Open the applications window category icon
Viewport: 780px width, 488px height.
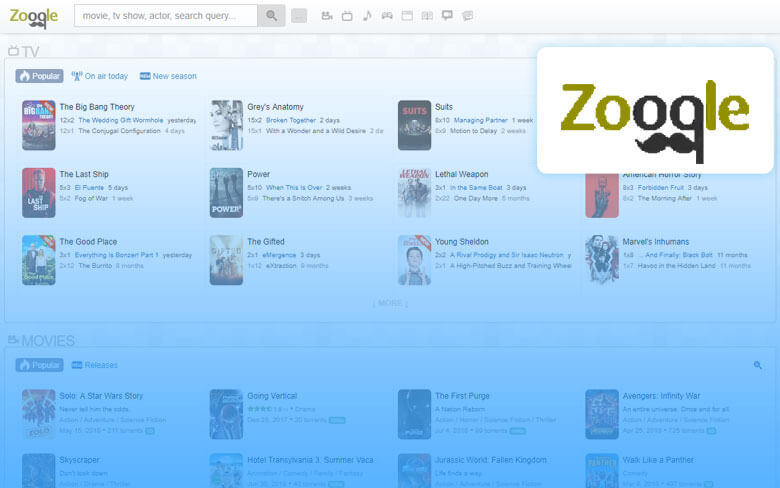407,16
